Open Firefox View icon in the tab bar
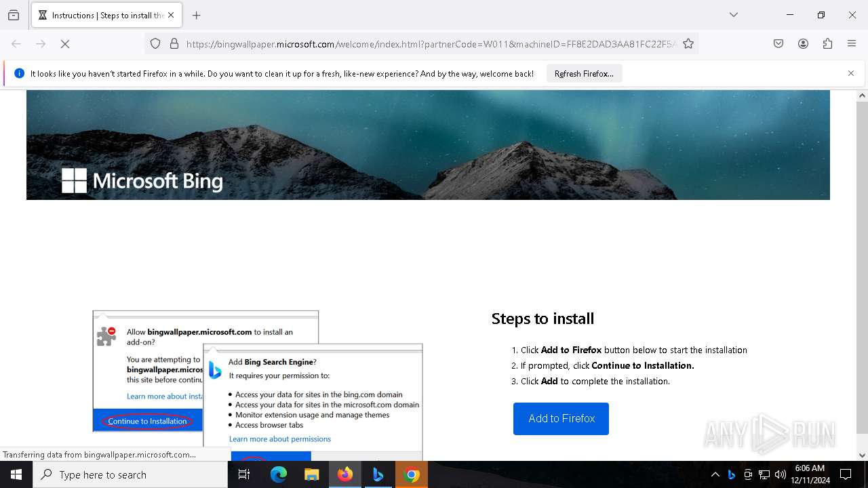Screen dimensions: 868x488 point(14,15)
